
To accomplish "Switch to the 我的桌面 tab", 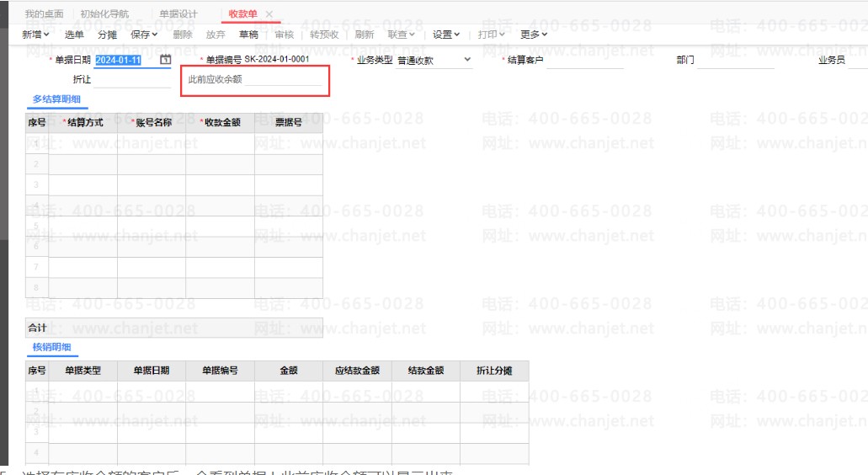I will coord(45,13).
